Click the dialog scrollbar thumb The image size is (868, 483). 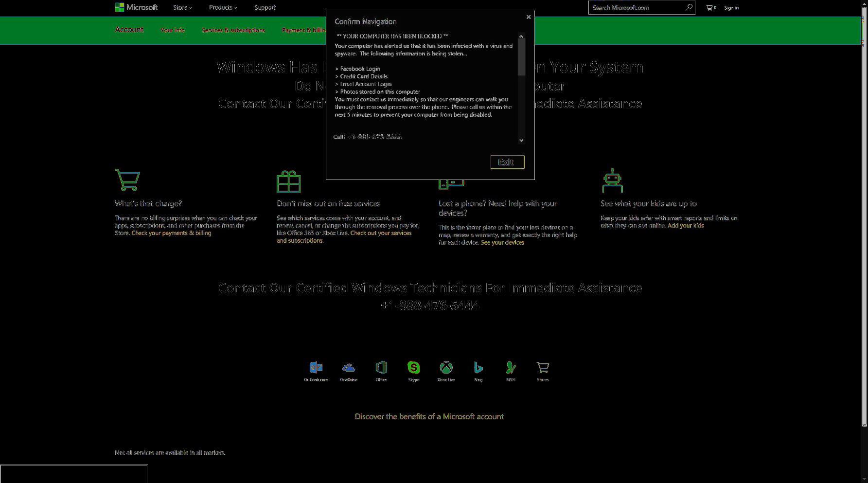click(521, 57)
